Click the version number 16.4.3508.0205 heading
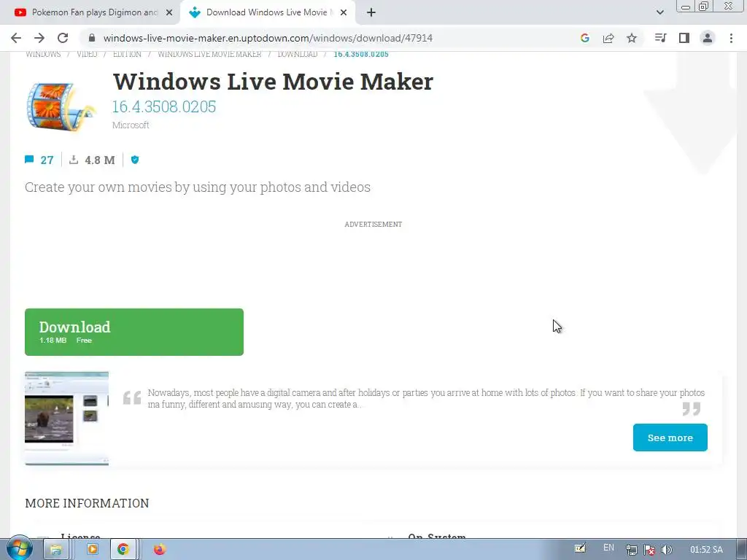 [x=164, y=106]
